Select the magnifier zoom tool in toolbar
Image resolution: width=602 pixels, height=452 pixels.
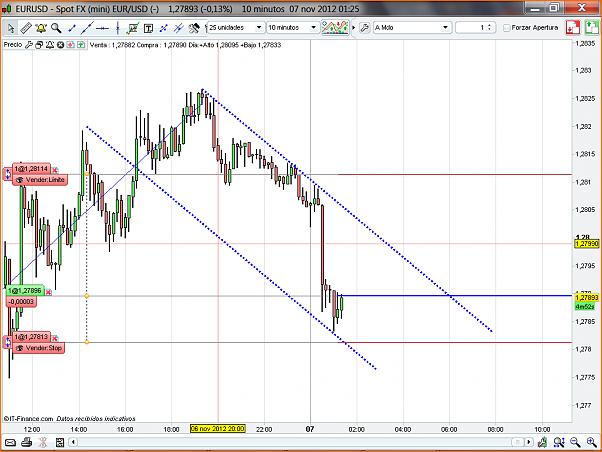[56, 28]
